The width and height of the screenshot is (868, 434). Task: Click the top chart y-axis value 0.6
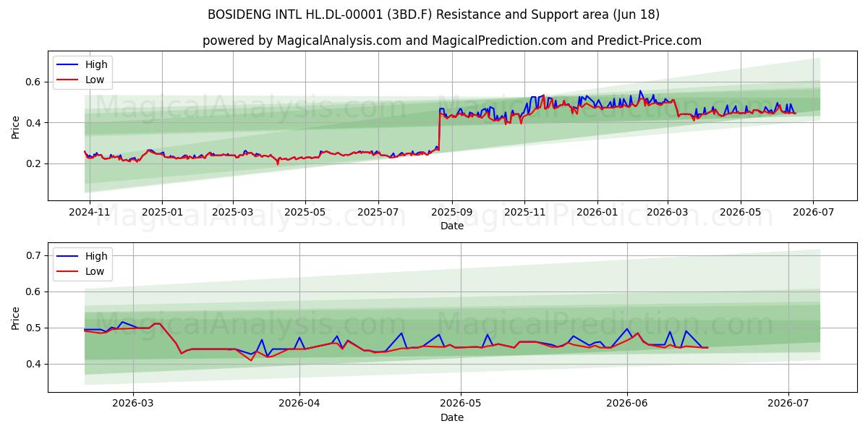pyautogui.click(x=35, y=82)
